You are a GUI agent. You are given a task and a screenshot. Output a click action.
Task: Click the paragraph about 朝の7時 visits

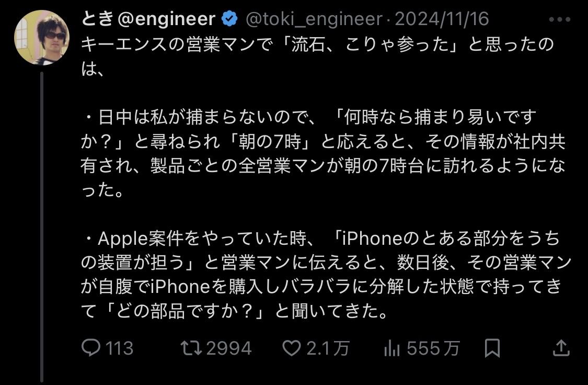(x=323, y=153)
